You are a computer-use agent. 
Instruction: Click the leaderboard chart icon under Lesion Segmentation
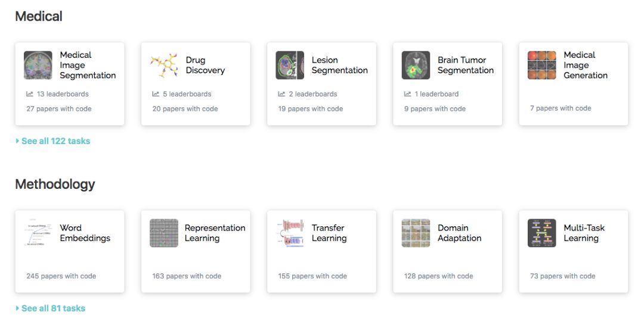(x=281, y=94)
